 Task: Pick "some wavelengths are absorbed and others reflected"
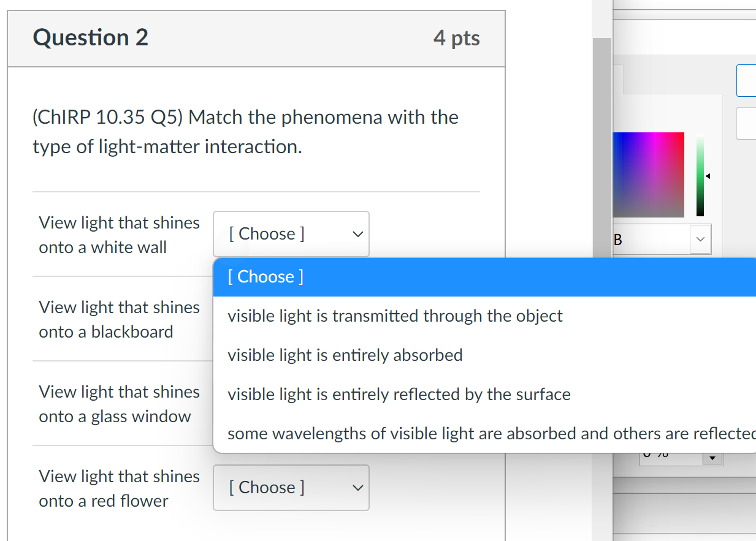tap(429, 433)
